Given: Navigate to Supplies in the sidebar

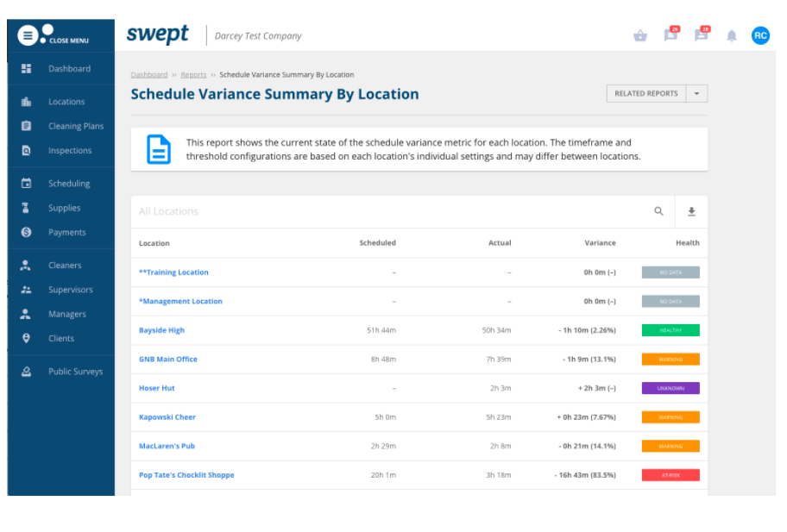Looking at the screenshot, I should click(64, 208).
